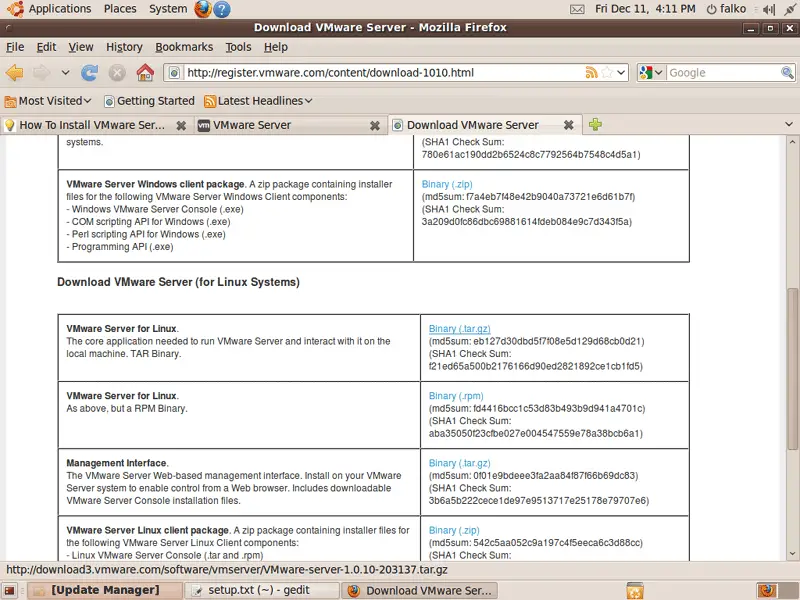Click the mail envelope indicator icon

(577, 9)
